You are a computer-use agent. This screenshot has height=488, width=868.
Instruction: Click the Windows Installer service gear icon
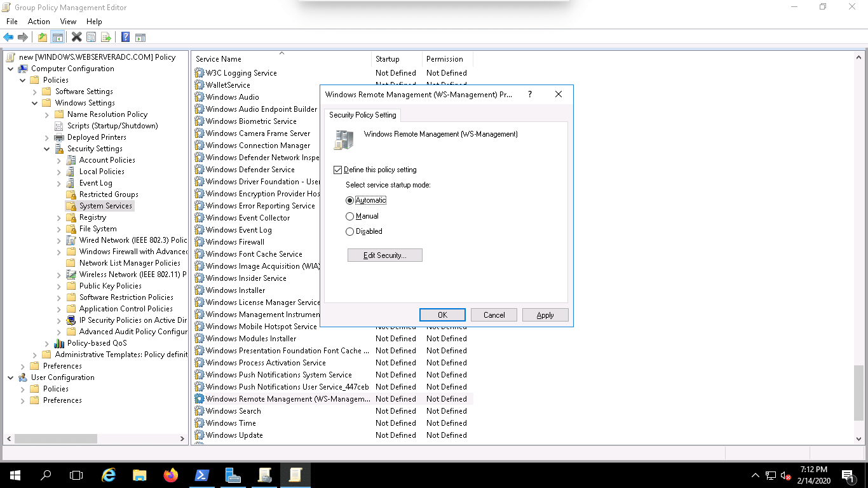click(200, 290)
